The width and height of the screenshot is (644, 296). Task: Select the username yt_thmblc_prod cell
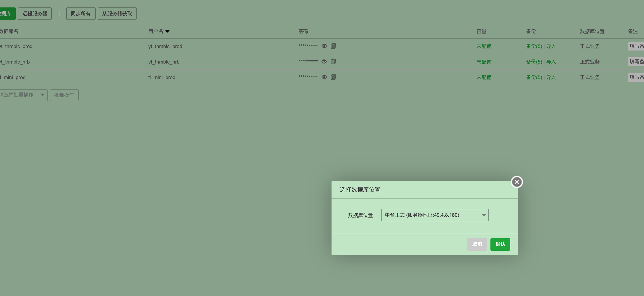[x=165, y=46]
